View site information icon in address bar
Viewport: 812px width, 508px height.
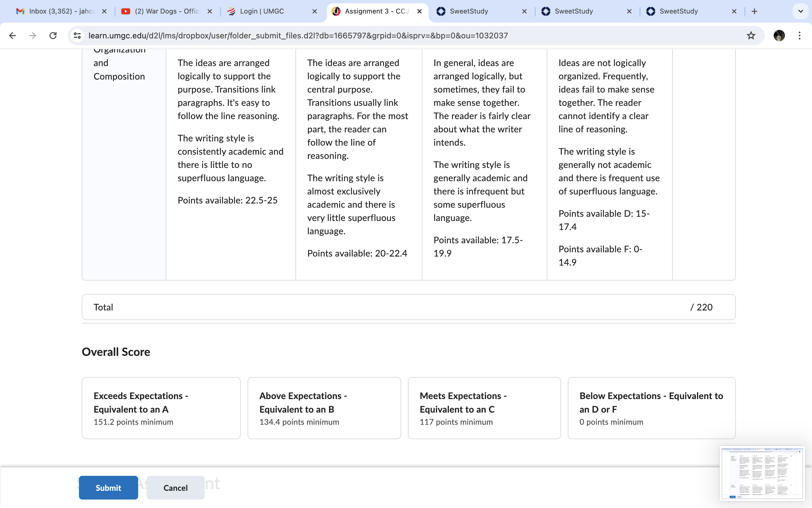(77, 36)
